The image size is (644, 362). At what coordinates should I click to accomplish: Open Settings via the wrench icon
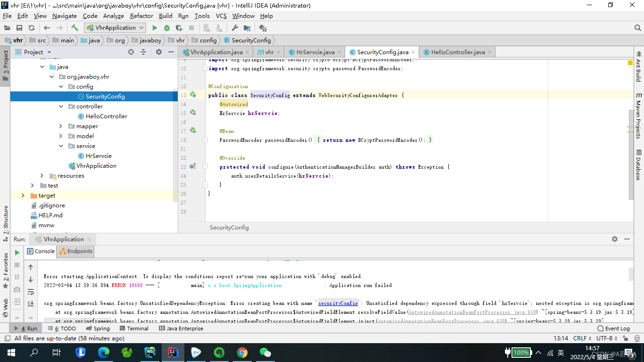[234, 27]
